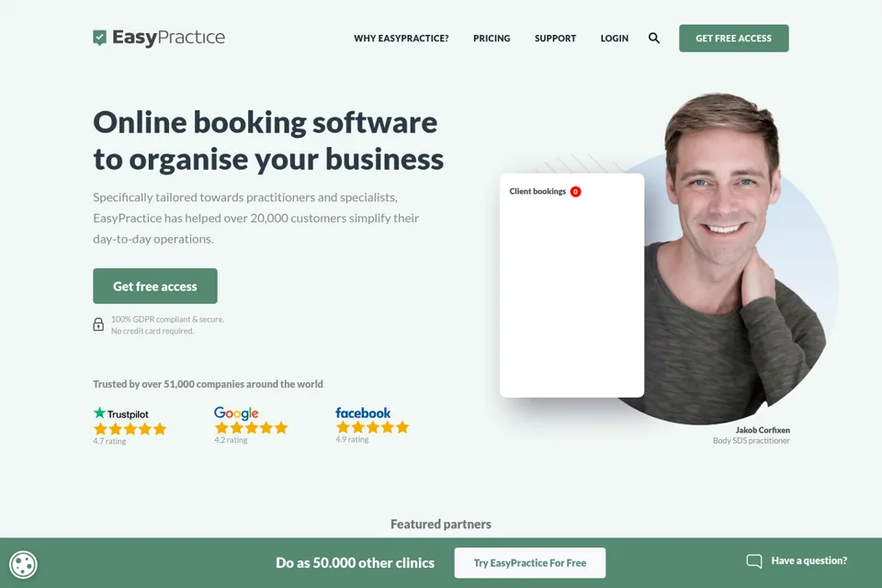This screenshot has width=882, height=588.
Task: Click the Featured partners heading
Action: point(441,525)
